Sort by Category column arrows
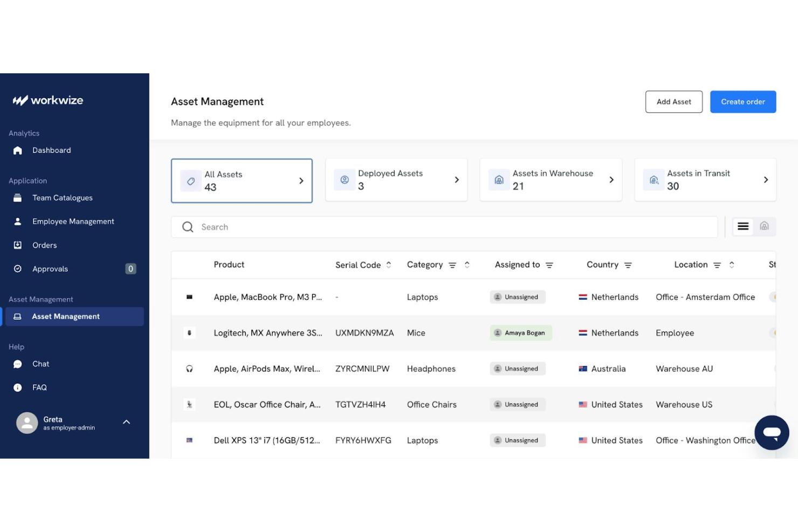 point(467,265)
